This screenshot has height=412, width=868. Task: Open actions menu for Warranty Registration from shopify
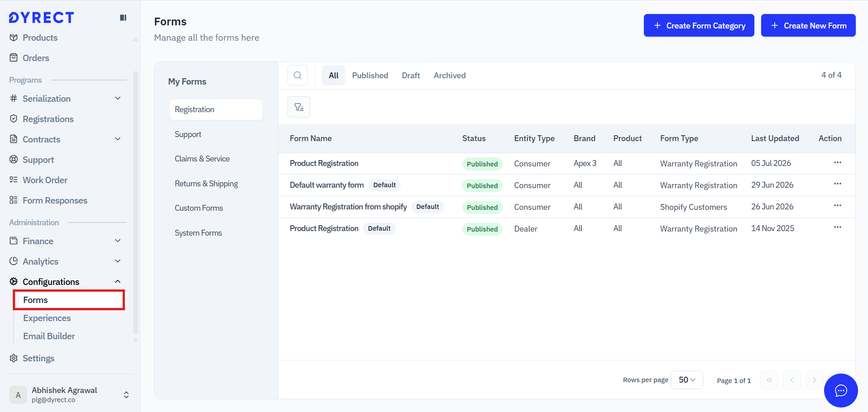pos(838,205)
